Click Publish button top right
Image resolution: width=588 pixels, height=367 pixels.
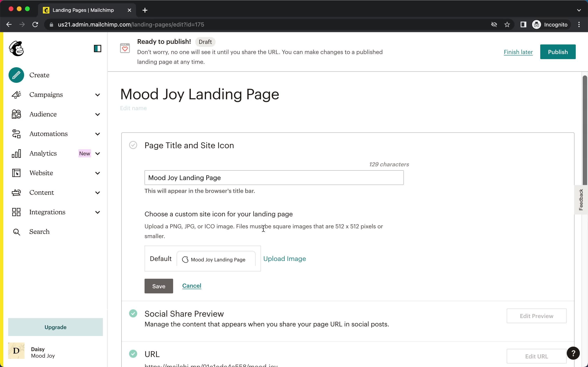click(558, 52)
